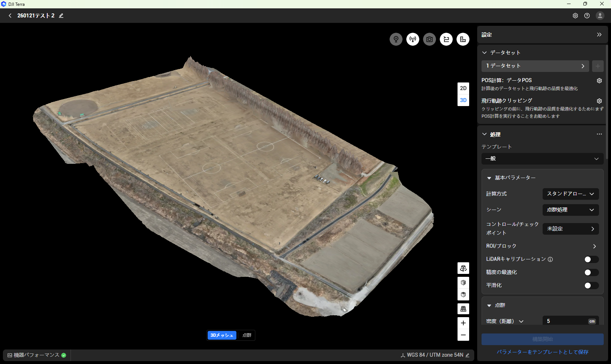Switch to the 点群 view tab
611x364 pixels.
[247, 335]
